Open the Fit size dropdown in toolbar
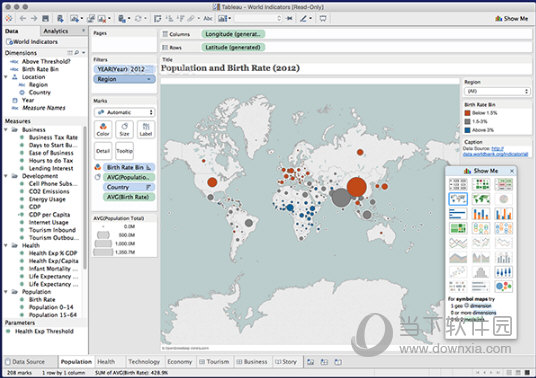 [258, 18]
